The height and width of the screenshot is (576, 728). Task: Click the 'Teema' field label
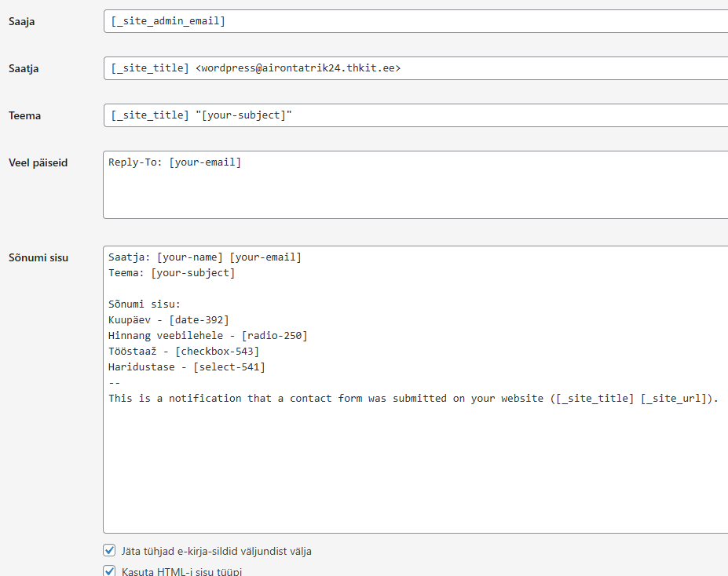(24, 116)
